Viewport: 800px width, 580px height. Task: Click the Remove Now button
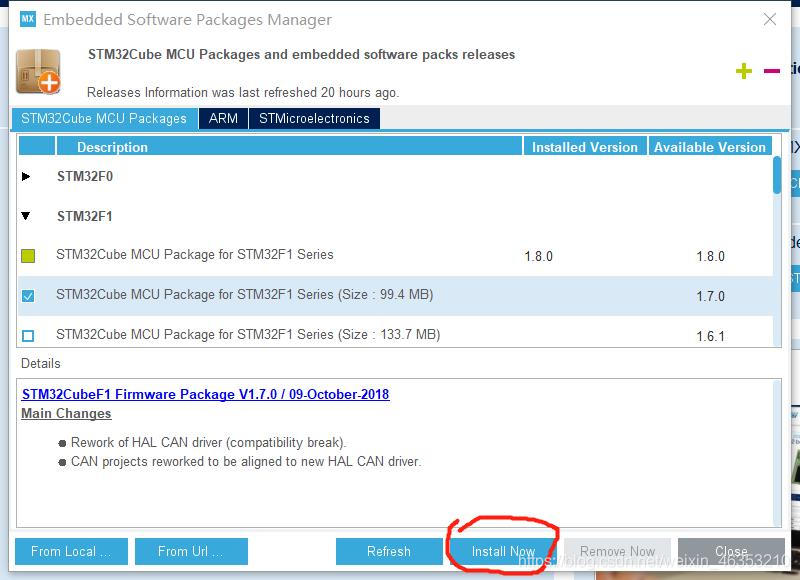pos(617,551)
